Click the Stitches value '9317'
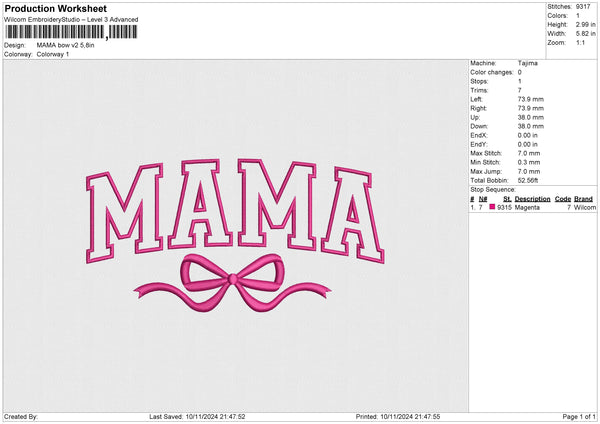Image resolution: width=600 pixels, height=424 pixels. pos(583,7)
